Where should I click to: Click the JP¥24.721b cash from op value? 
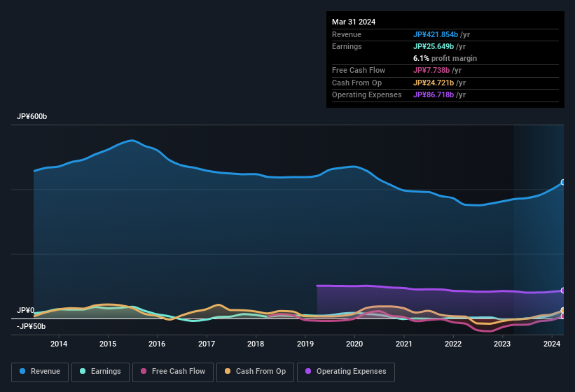pos(434,83)
